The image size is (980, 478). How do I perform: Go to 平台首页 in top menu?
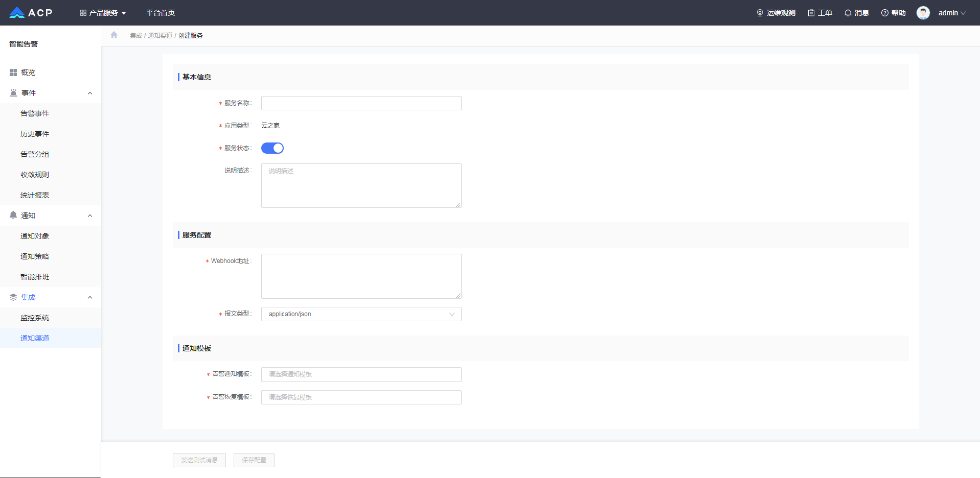[x=161, y=13]
